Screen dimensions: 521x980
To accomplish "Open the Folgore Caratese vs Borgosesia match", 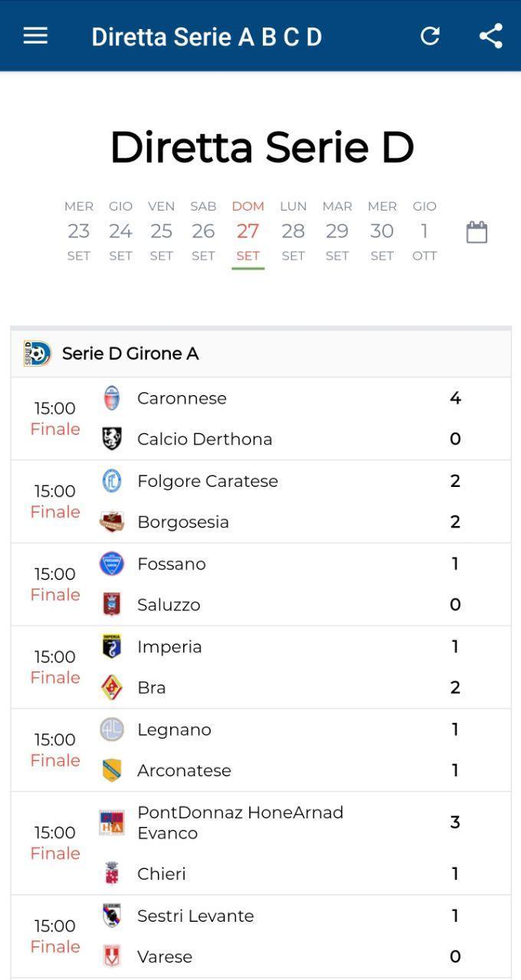I will 260,501.
